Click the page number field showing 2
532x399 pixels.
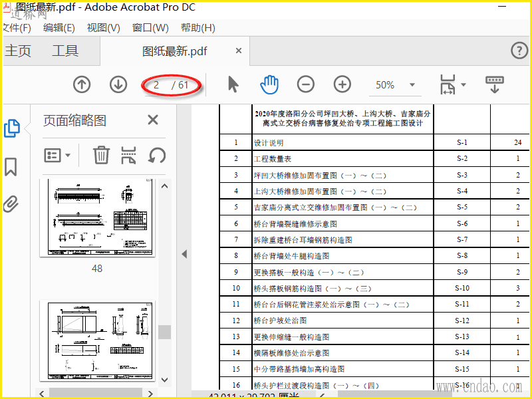pyautogui.click(x=156, y=85)
